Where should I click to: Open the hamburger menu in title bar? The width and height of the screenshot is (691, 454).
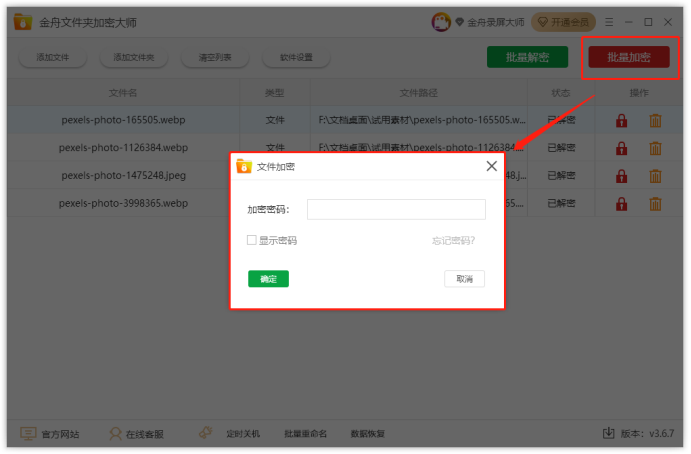(x=609, y=22)
